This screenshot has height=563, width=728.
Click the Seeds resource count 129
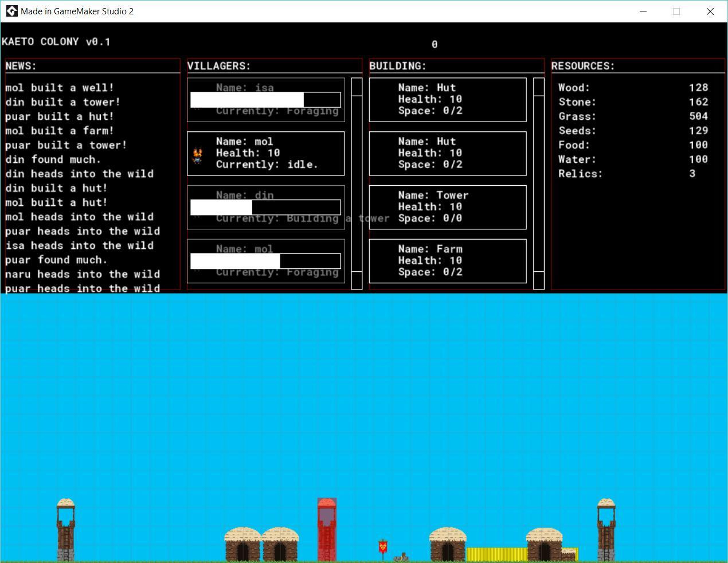pyautogui.click(x=699, y=131)
